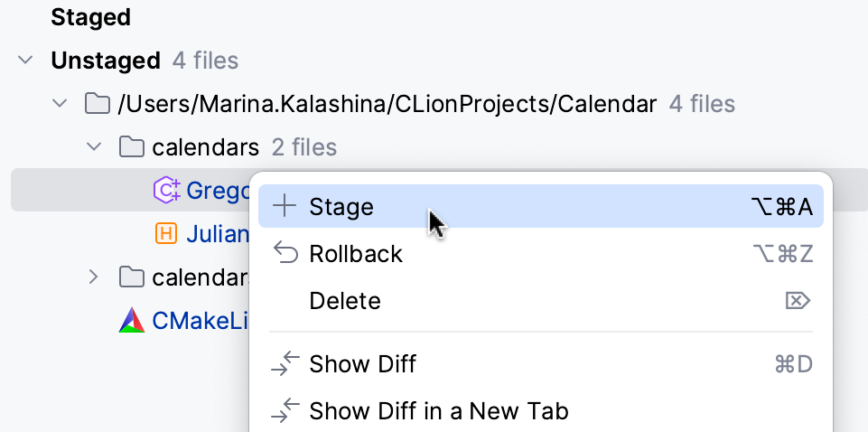Collapse the Calendar project path node
This screenshot has height=432, width=868.
click(60, 104)
